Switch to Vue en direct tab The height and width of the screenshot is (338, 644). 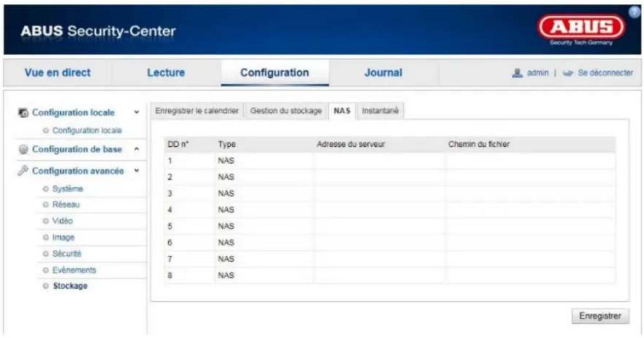point(58,73)
